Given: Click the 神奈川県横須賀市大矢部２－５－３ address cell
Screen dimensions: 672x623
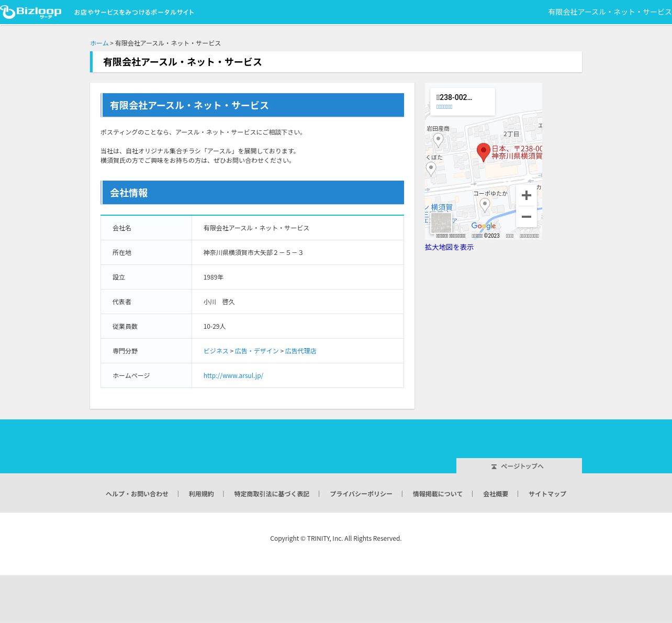Looking at the screenshot, I should (298, 252).
